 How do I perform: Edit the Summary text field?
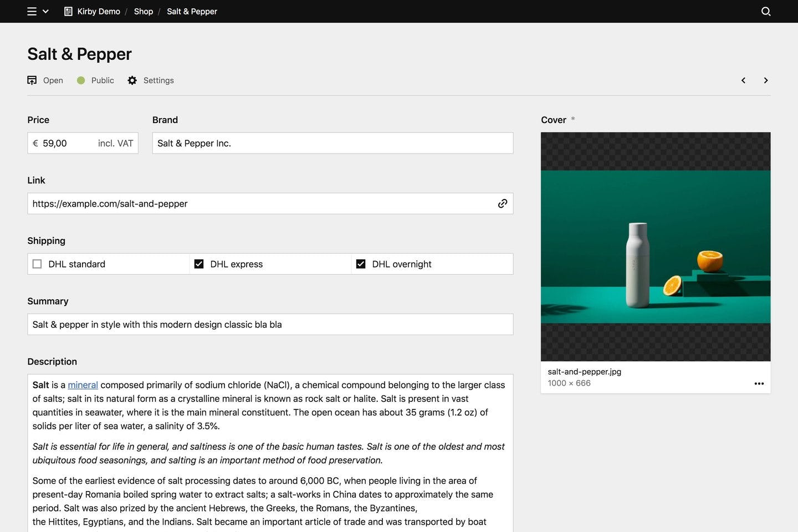point(270,324)
